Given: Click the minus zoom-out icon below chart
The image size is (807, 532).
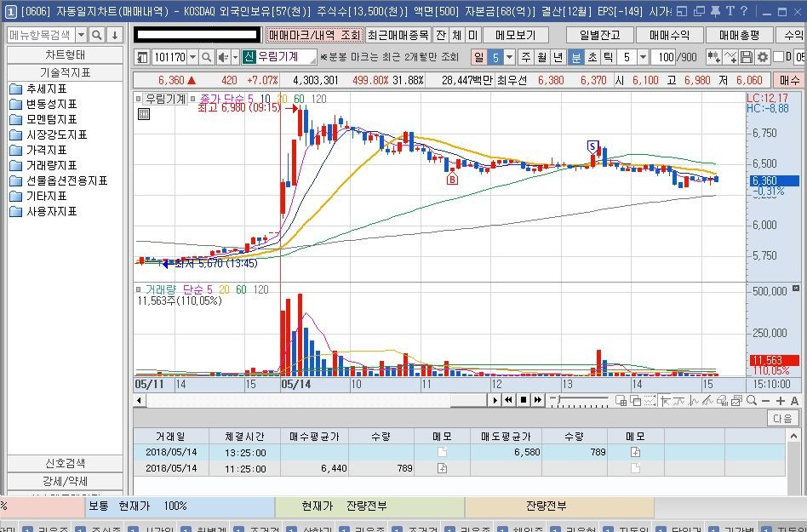Looking at the screenshot, I should click(765, 401).
